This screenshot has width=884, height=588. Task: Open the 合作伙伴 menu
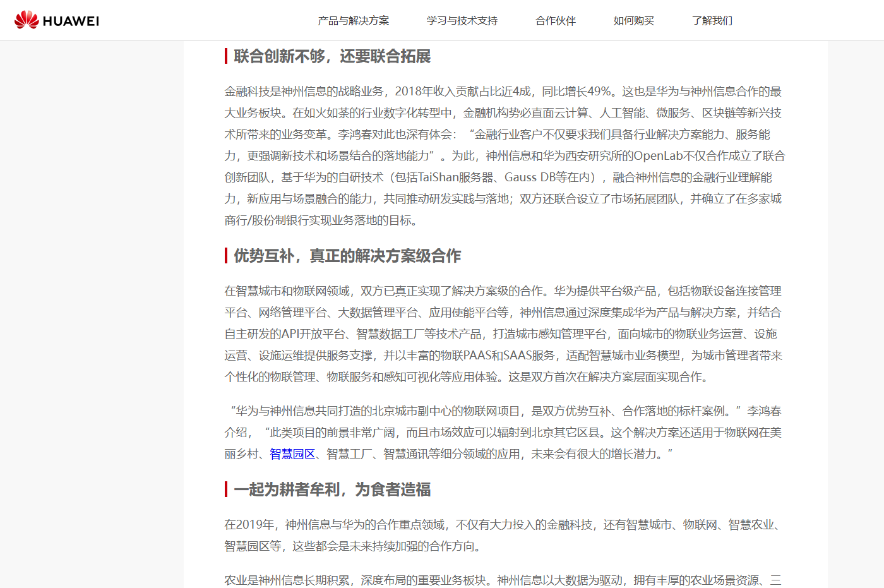pos(556,21)
